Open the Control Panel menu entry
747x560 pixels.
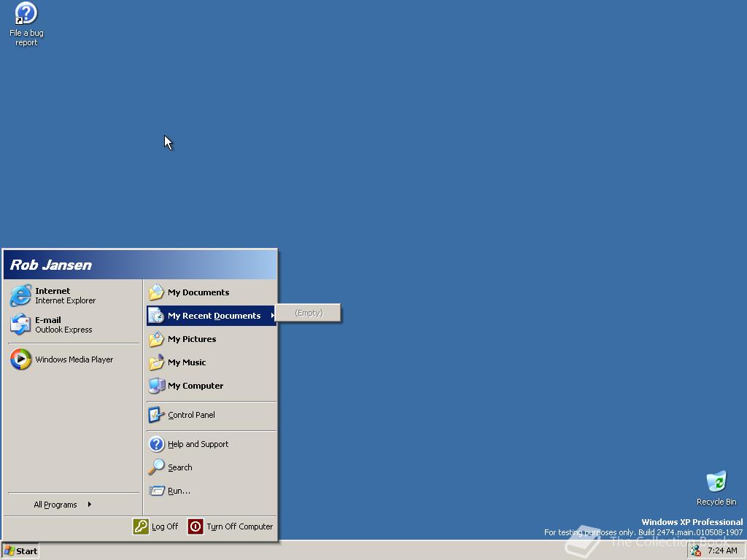tap(212, 415)
